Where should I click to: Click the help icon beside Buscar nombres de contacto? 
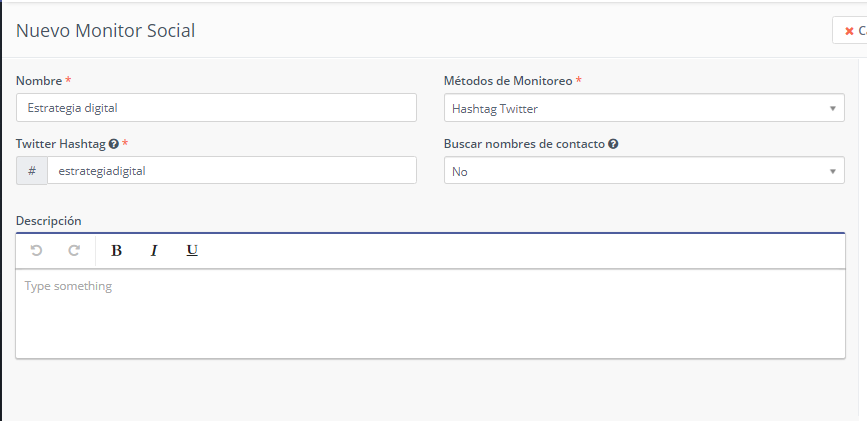click(613, 144)
